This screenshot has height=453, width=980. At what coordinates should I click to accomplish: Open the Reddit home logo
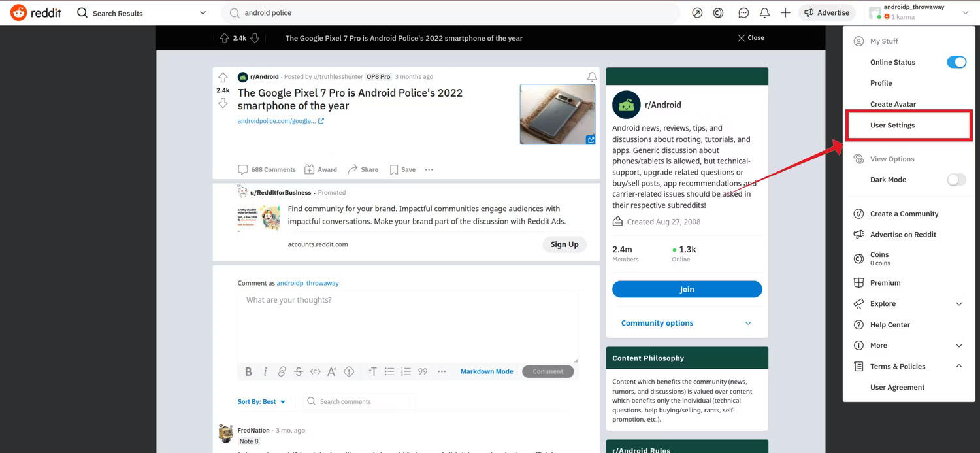pyautogui.click(x=36, y=12)
